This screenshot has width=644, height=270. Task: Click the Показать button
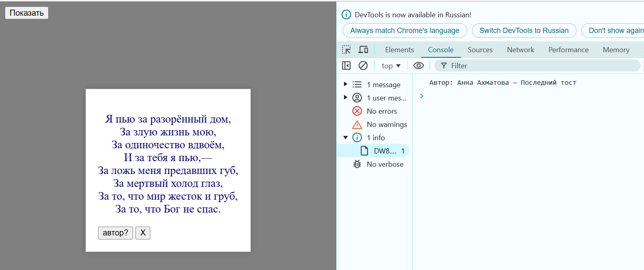pos(27,13)
